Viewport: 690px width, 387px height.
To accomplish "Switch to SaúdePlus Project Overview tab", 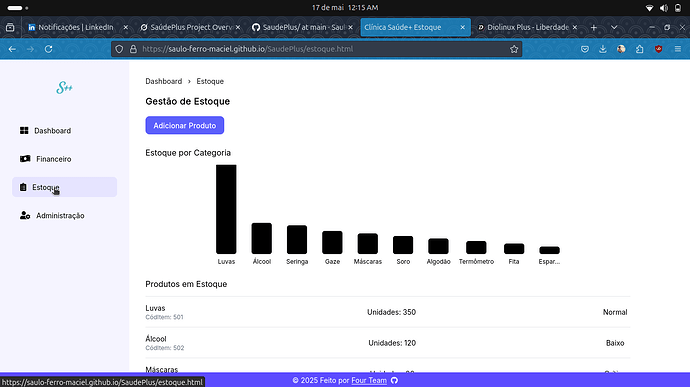I will pos(190,27).
